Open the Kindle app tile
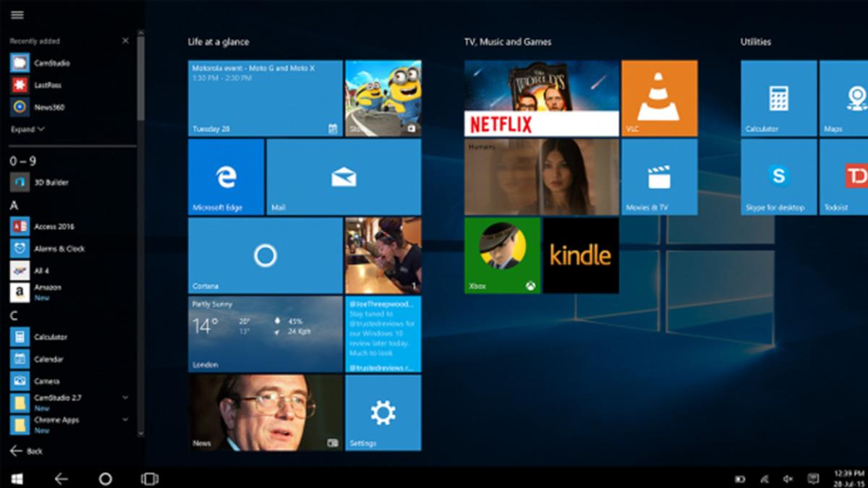 [x=580, y=255]
